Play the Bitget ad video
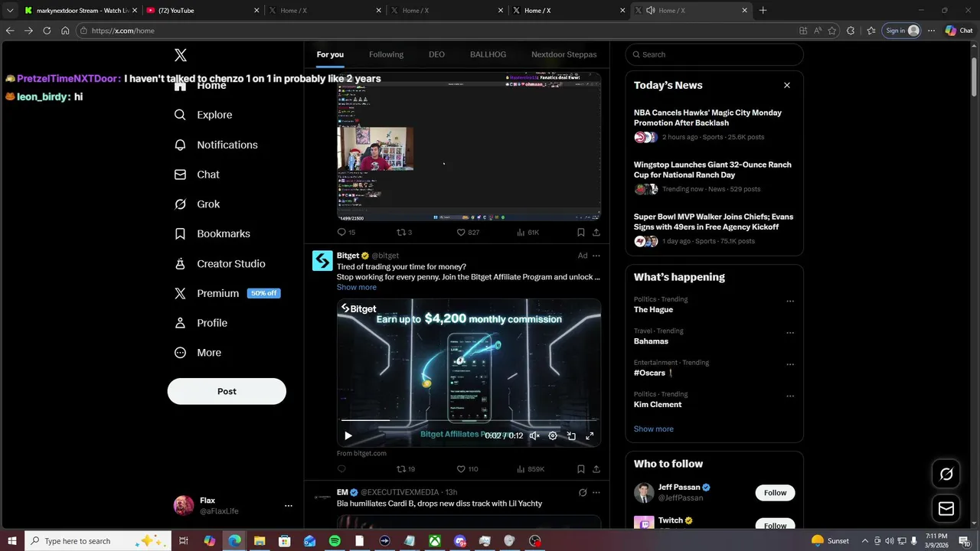This screenshot has width=980, height=551. pyautogui.click(x=348, y=435)
